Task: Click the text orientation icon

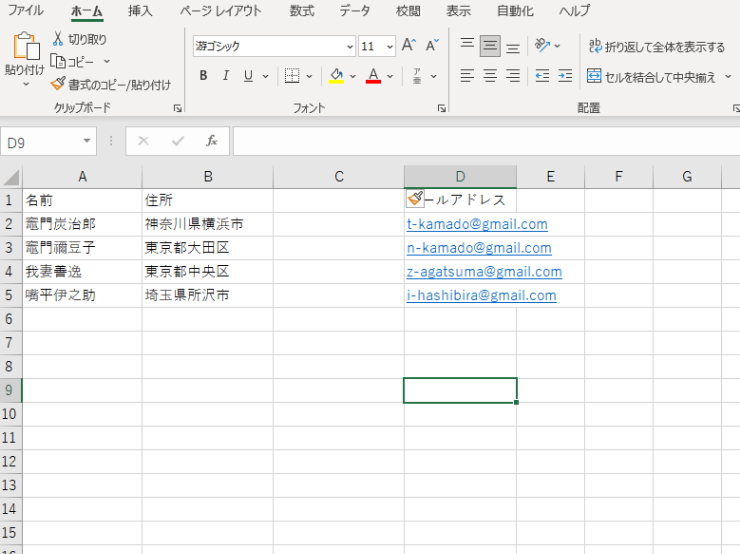Action: [543, 46]
